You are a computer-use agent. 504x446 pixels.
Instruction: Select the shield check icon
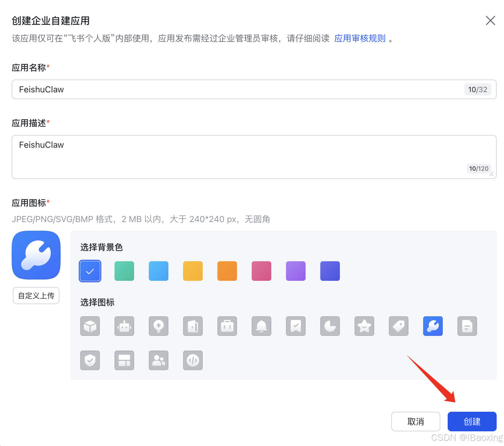pyautogui.click(x=90, y=360)
